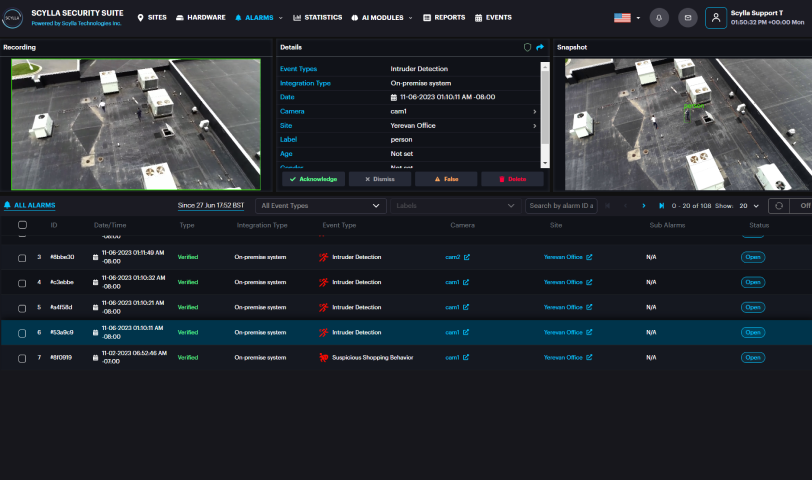Click the calendar icon beside Date value
The image size is (812, 480).
pos(394,97)
